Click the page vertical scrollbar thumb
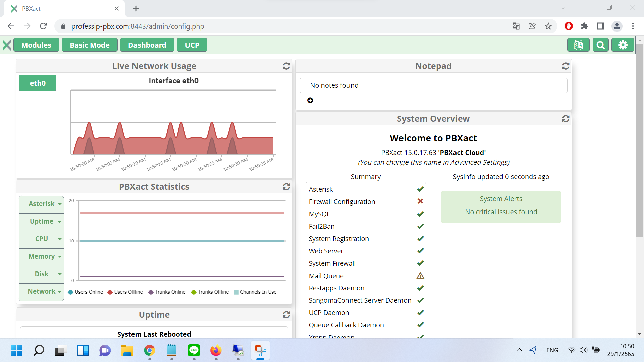Image resolution: width=644 pixels, height=362 pixels. point(640,141)
